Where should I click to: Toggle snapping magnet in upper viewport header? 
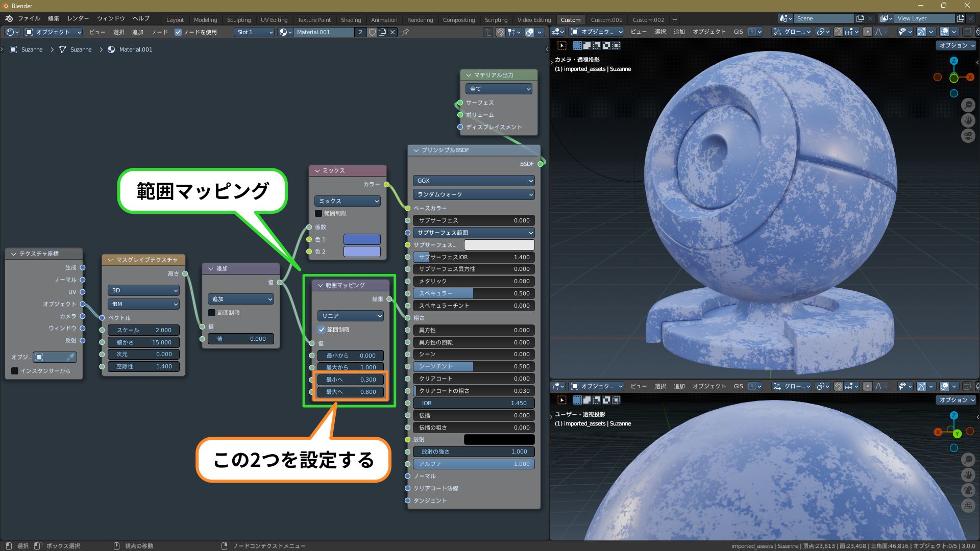coord(838,32)
